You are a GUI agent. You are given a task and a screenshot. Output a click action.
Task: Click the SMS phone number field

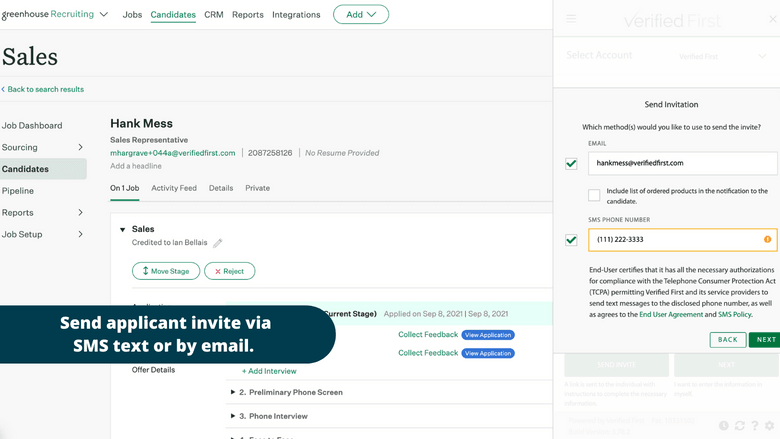tap(682, 240)
